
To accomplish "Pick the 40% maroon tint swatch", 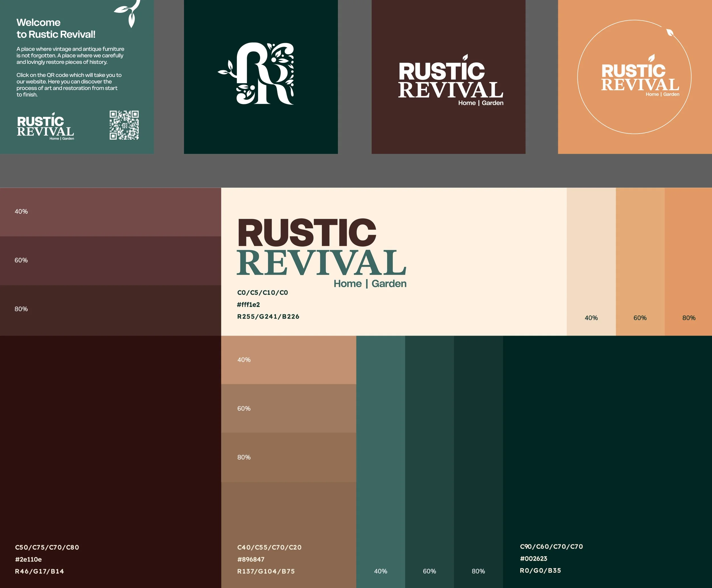I will click(x=111, y=212).
